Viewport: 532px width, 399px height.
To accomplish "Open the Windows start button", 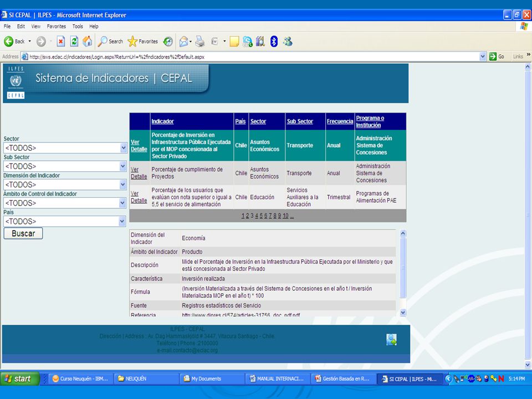I will 20,378.
